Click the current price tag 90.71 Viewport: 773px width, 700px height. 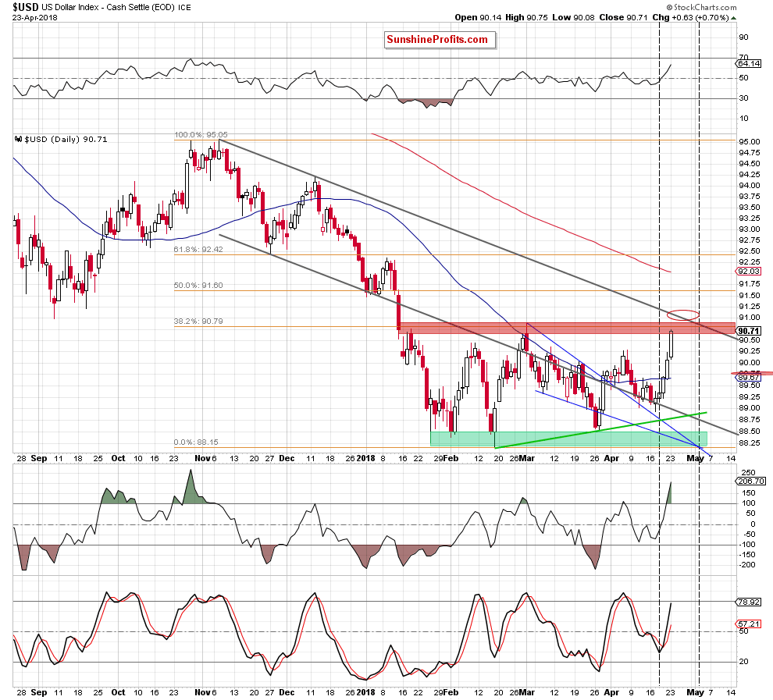[x=748, y=331]
